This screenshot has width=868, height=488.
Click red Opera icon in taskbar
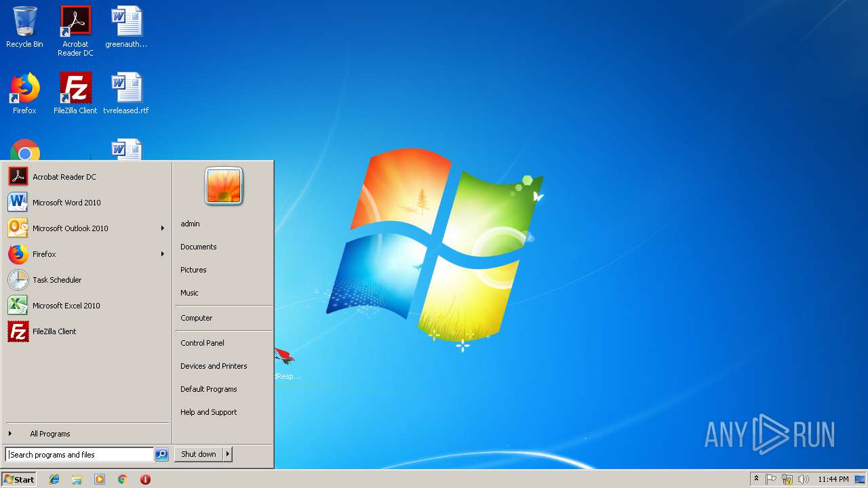145,479
